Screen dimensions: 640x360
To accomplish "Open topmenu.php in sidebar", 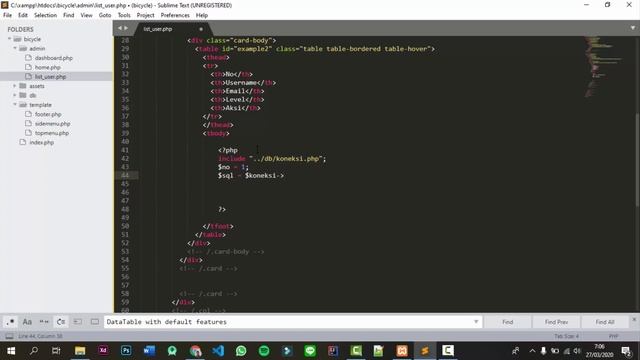I will 51,133.
